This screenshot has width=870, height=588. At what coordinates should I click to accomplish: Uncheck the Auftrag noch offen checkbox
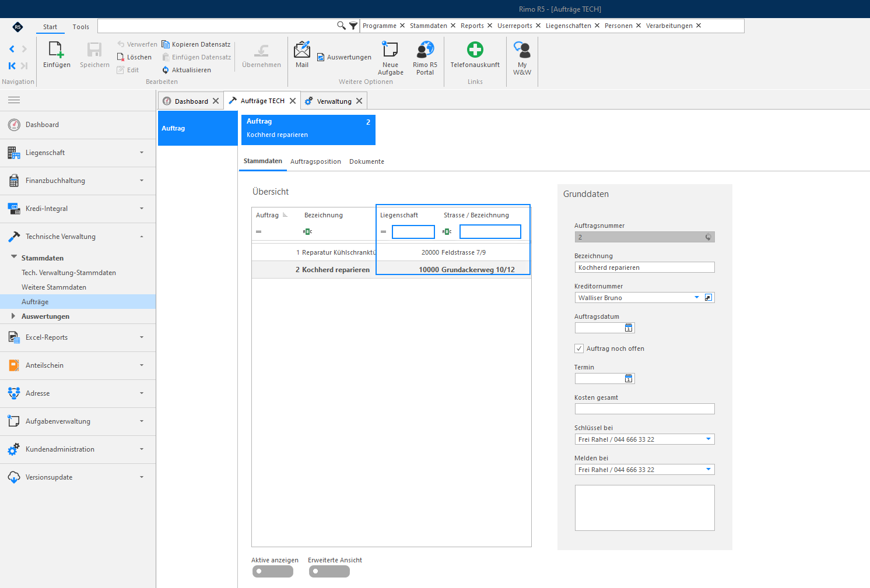pos(579,348)
